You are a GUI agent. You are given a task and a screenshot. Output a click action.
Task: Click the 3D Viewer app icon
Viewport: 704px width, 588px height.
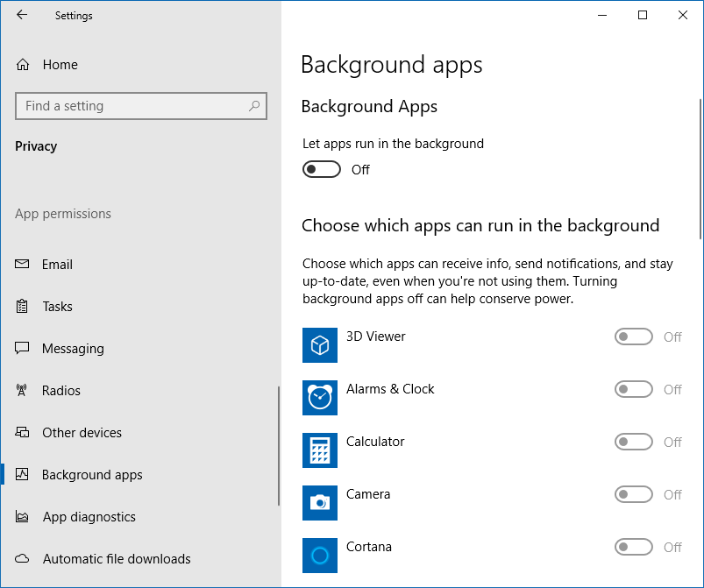pos(320,345)
